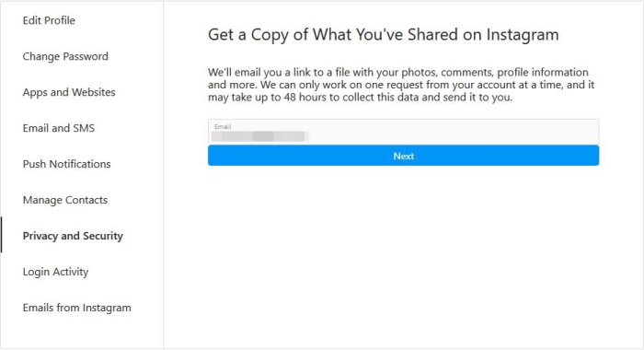The image size is (644, 350).
Task: Click the active indicator bar beside Privacy and Security
Action: click(1, 235)
